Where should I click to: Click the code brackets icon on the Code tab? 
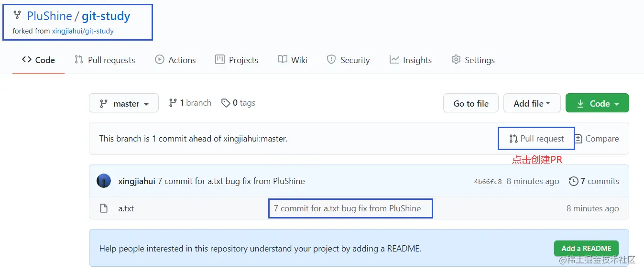27,59
